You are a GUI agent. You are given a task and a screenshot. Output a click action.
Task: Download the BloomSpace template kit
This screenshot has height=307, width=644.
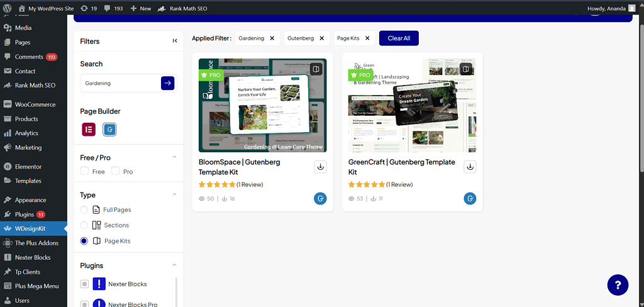[x=320, y=167]
